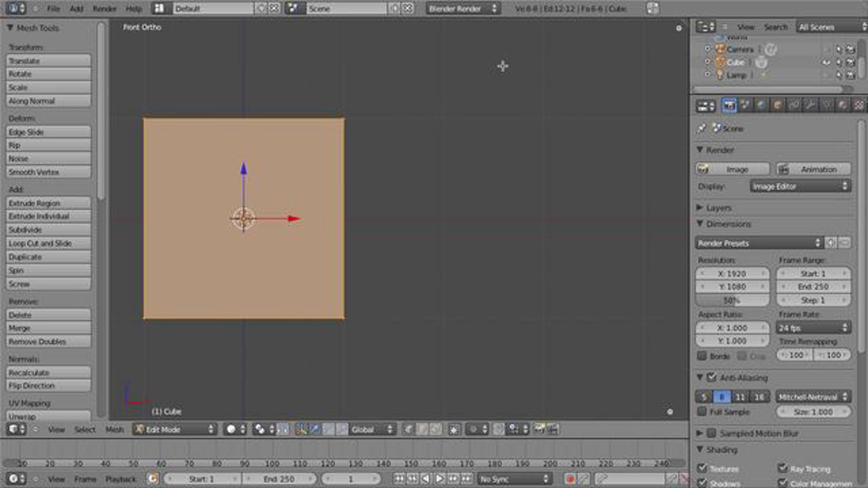
Task: Click the Render Animation button
Action: [813, 169]
